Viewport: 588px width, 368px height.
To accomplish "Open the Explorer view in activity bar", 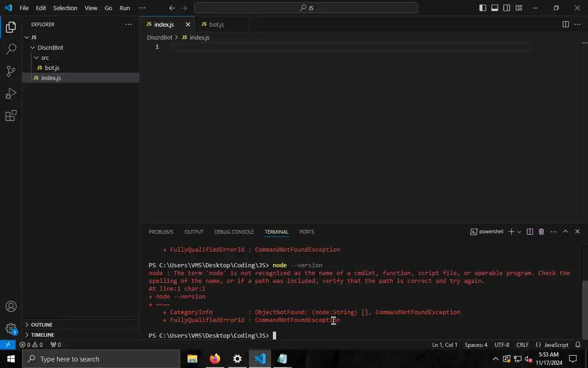I will coord(11,27).
